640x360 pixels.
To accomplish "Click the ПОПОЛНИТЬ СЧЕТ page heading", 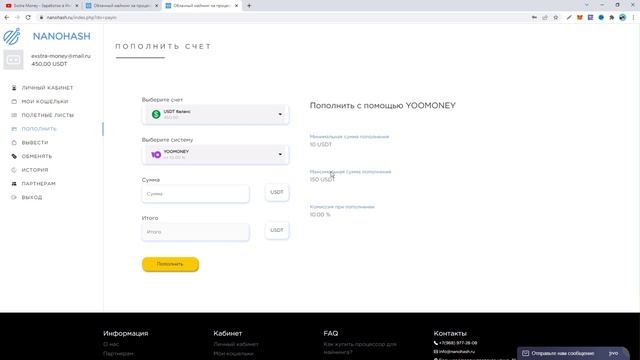I will (163, 47).
